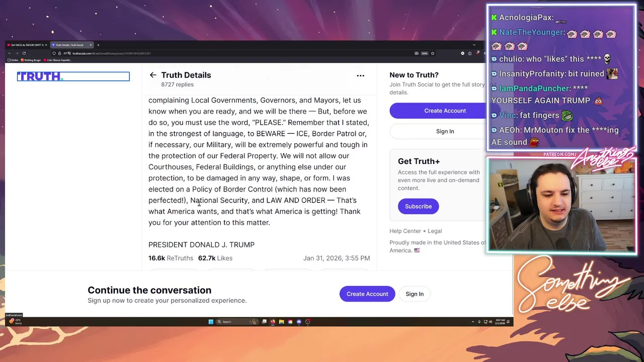Open the Legal link

[x=435, y=231]
